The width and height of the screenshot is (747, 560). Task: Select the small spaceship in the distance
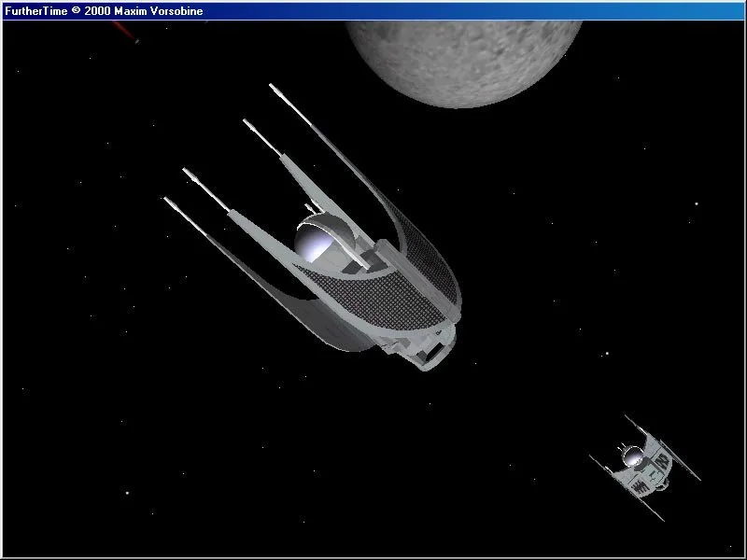[642, 465]
